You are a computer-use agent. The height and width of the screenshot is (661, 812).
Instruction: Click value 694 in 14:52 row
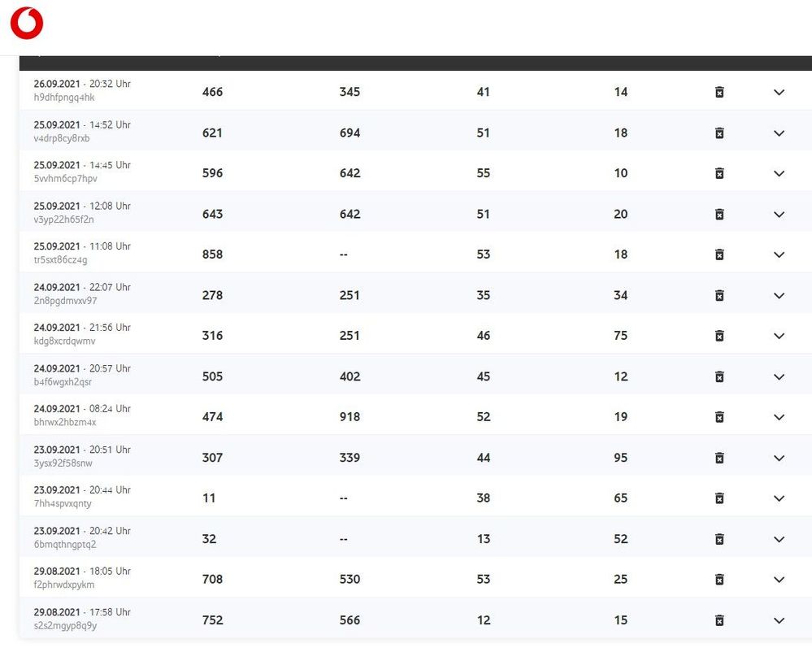coord(350,133)
